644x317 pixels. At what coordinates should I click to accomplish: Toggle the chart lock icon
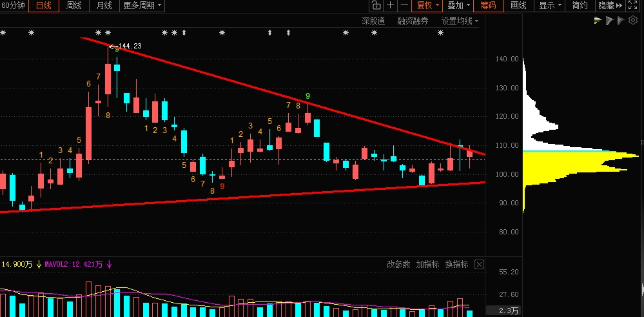click(x=376, y=5)
